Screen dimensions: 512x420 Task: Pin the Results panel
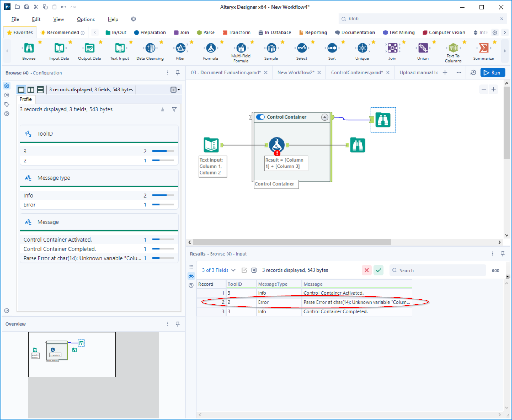tap(503, 254)
